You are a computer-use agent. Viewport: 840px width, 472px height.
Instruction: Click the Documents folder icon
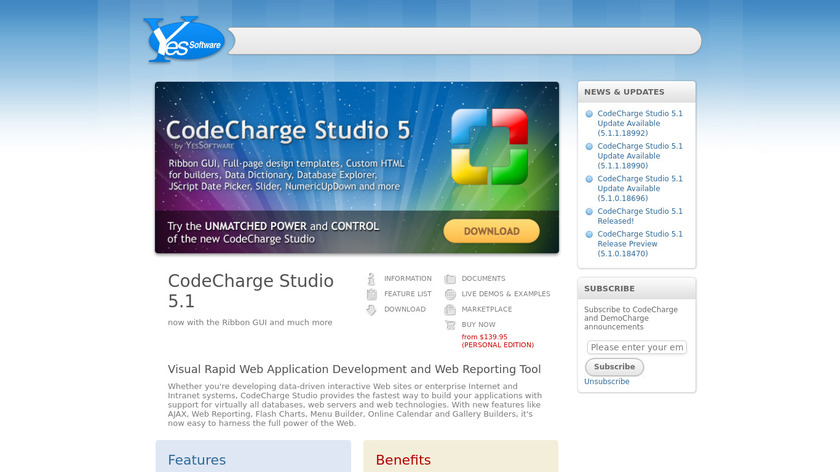pos(450,279)
